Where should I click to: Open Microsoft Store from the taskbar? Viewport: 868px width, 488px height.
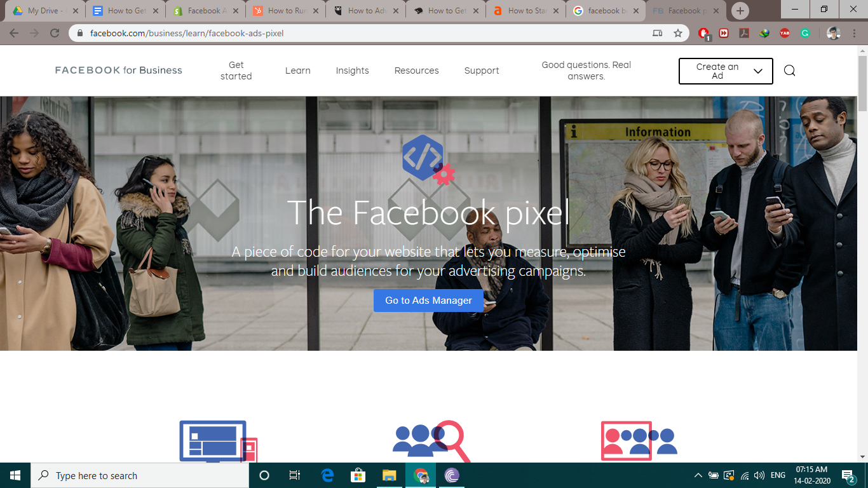[358, 475]
